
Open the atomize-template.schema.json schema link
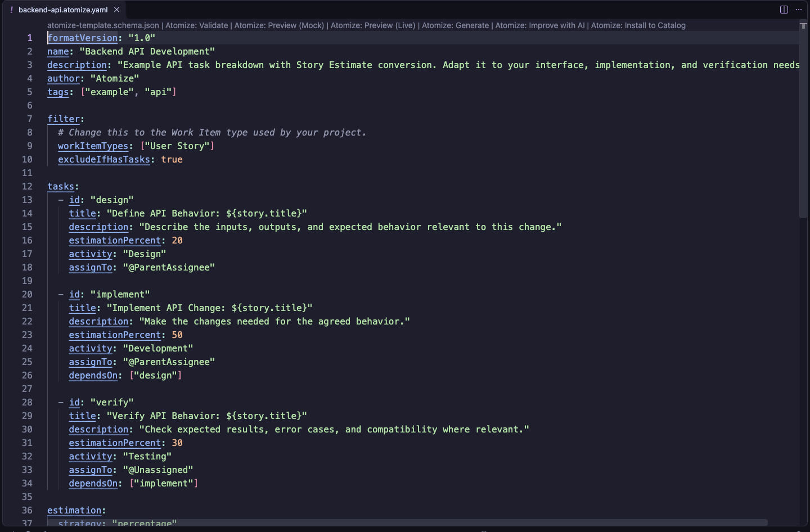pos(103,25)
